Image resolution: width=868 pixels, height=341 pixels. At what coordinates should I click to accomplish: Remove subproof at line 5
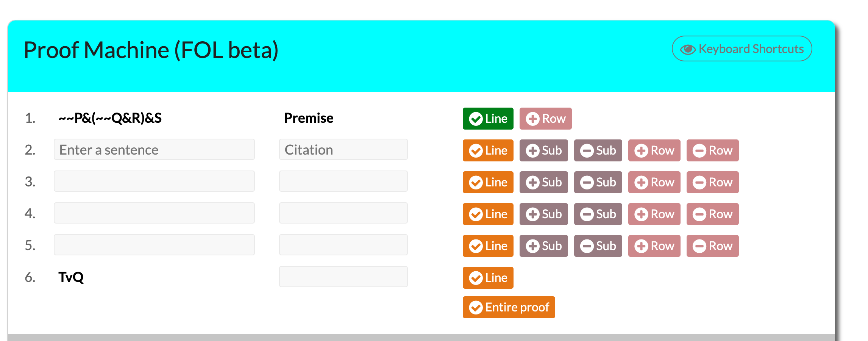pos(598,246)
